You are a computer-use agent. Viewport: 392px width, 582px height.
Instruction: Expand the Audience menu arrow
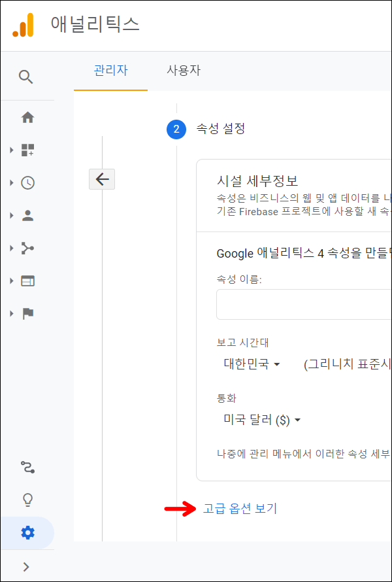point(12,215)
